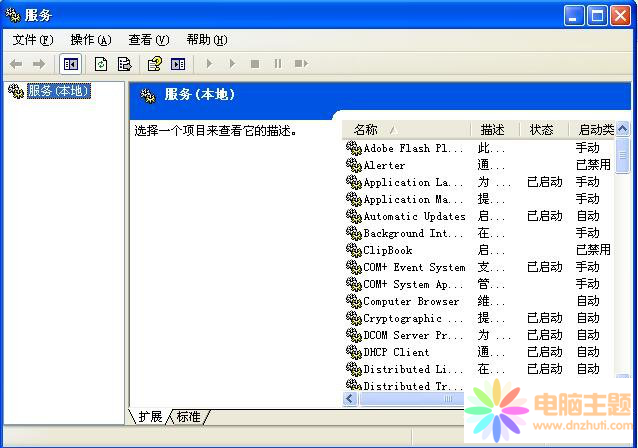Open the 查看(V) menu
638x448 pixels.
[148, 40]
